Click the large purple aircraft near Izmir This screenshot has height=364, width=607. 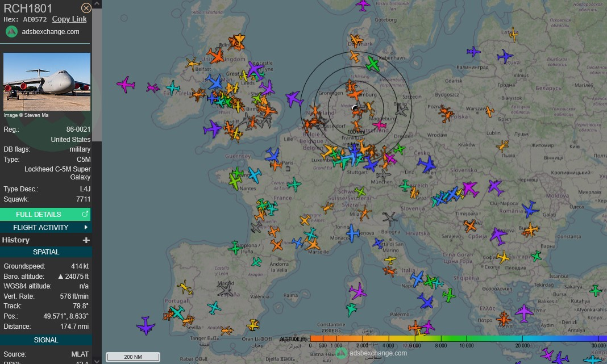click(524, 312)
